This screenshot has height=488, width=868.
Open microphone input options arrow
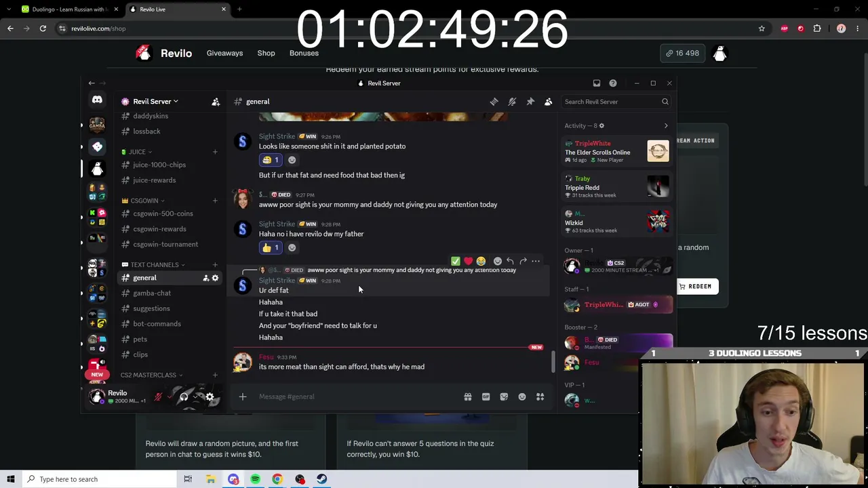tap(170, 397)
